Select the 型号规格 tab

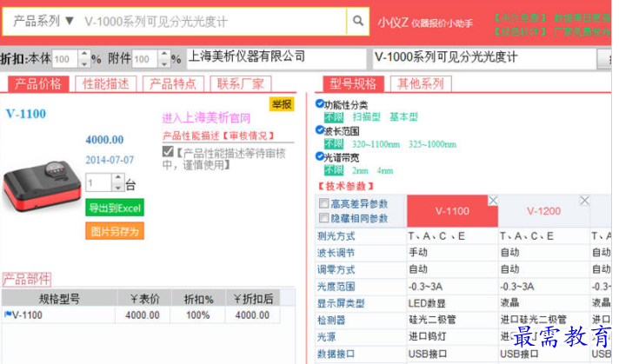[353, 83]
